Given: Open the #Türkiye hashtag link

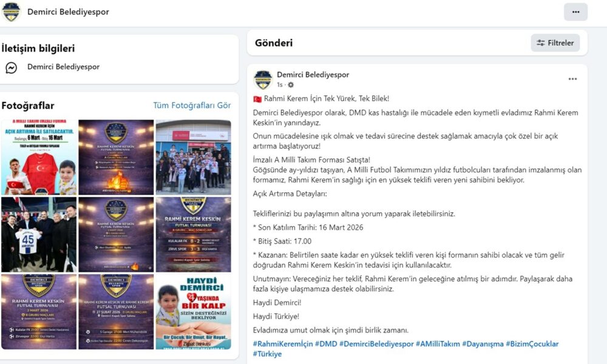Looking at the screenshot, I should tap(267, 354).
